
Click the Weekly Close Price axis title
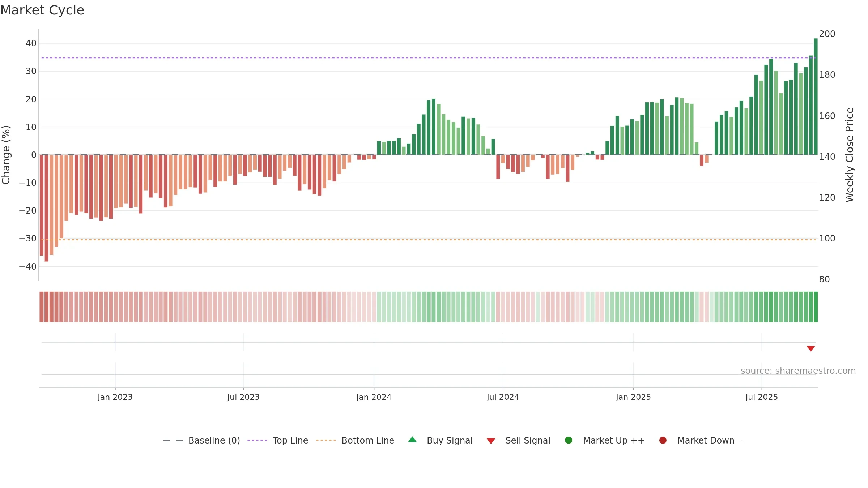click(850, 155)
